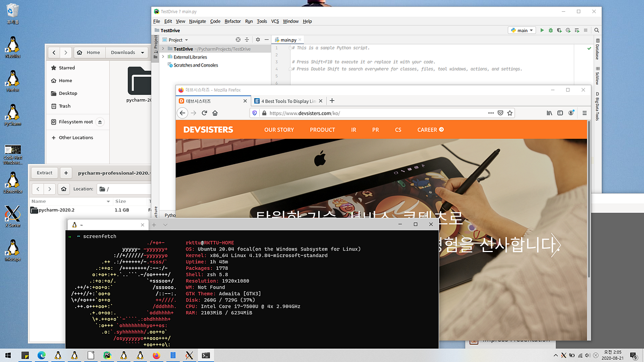
Task: Open the main run configuration dropdown
Action: tap(522, 31)
